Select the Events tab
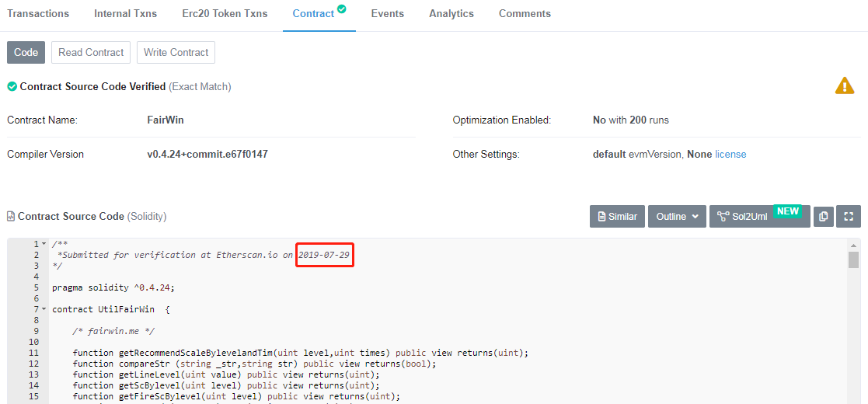This screenshot has height=404, width=868. [387, 14]
